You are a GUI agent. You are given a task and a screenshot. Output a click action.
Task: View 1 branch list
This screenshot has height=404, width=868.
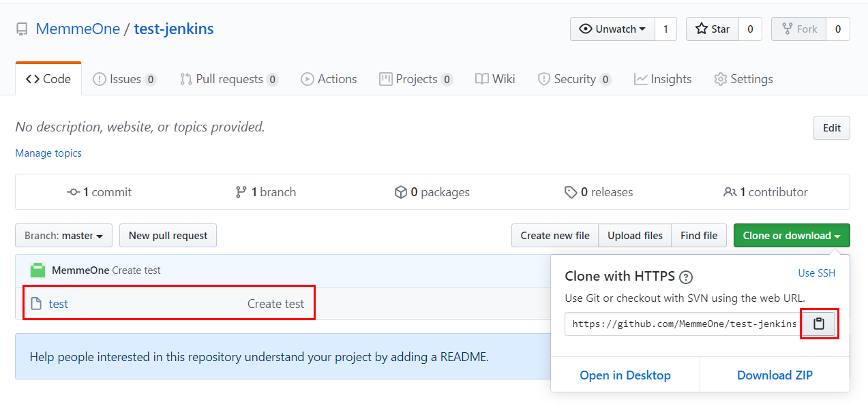(x=265, y=192)
